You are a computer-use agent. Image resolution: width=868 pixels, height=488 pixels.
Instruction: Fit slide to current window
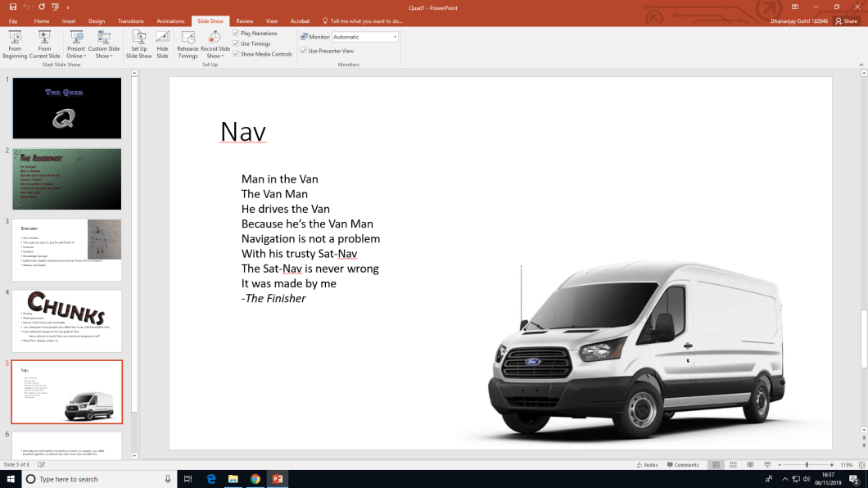pos(861,465)
